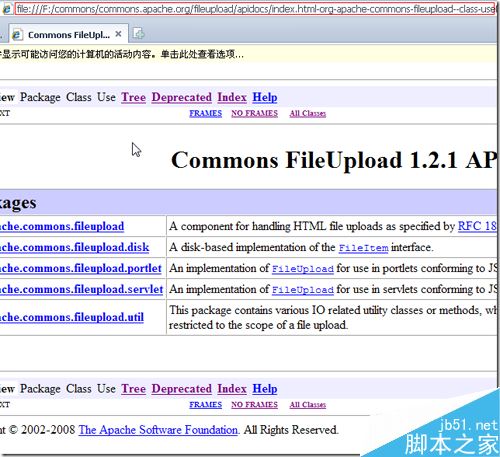Click the IO related utility classes description
Image resolution: width=500 pixels, height=457 pixels.
(x=332, y=318)
